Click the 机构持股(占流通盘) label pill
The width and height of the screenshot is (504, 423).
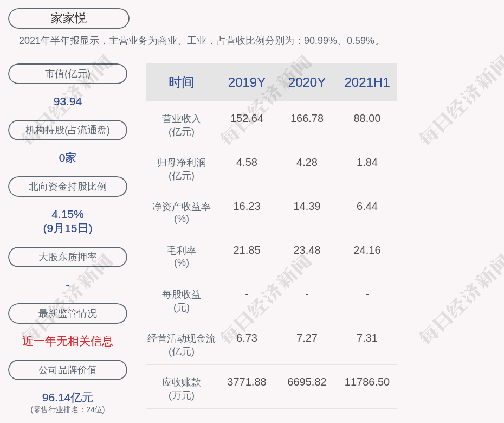[68, 130]
